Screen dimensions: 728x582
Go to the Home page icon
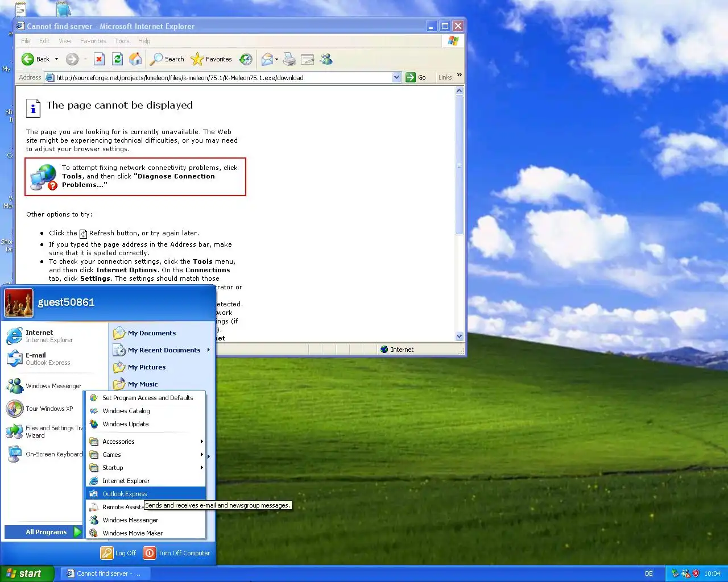(135, 59)
